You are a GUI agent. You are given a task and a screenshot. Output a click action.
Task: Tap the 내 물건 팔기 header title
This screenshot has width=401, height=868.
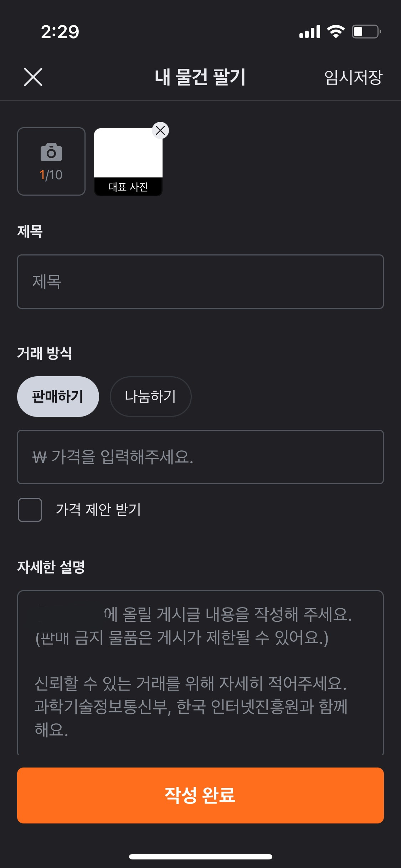coord(200,77)
